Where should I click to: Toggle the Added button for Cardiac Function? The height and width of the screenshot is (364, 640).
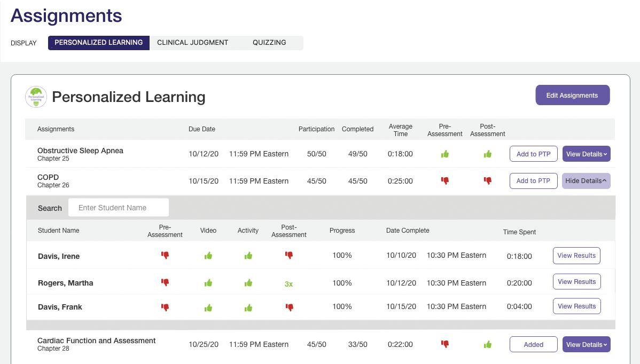(533, 345)
